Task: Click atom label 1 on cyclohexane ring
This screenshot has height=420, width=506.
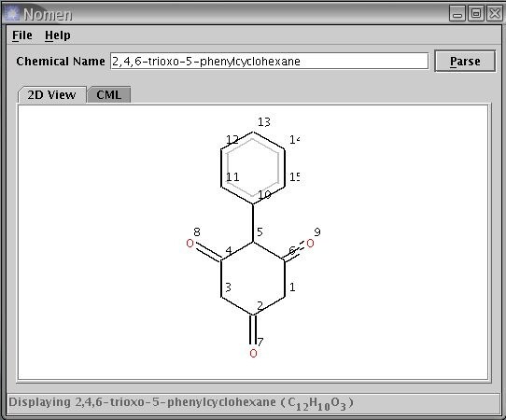Action: [x=292, y=287]
